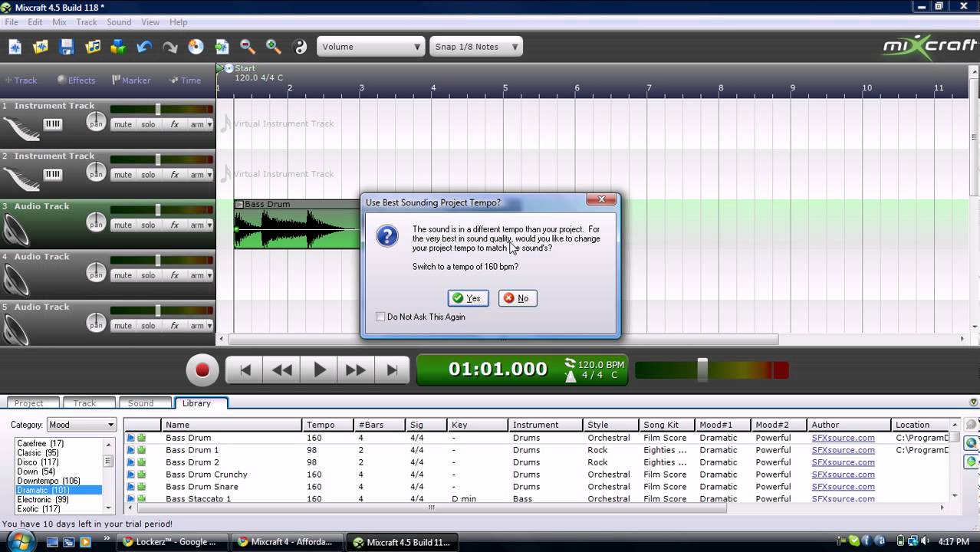Select Electronic (99) mood category

click(43, 499)
